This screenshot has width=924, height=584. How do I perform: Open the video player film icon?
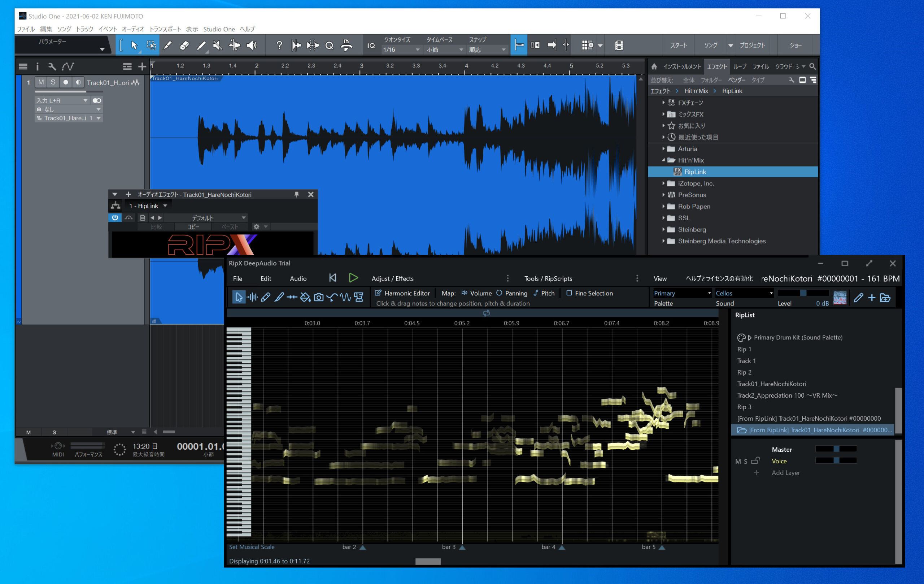[x=619, y=45]
